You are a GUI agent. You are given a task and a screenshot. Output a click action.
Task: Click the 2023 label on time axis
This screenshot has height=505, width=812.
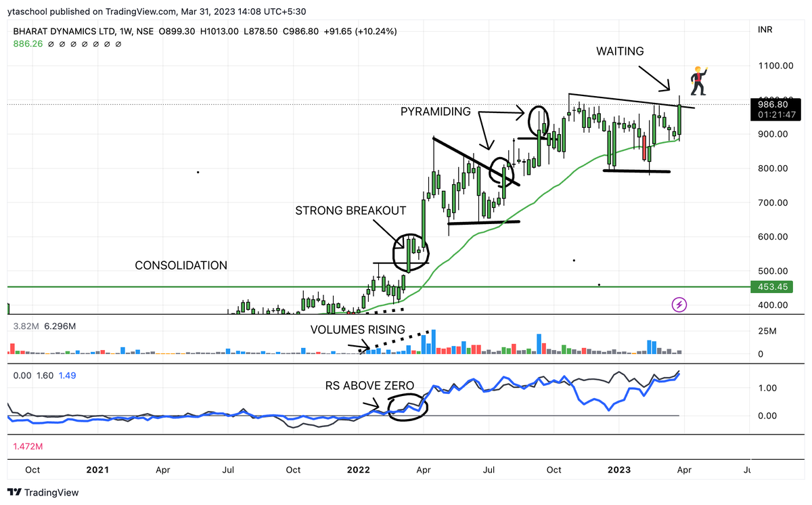[x=618, y=470]
